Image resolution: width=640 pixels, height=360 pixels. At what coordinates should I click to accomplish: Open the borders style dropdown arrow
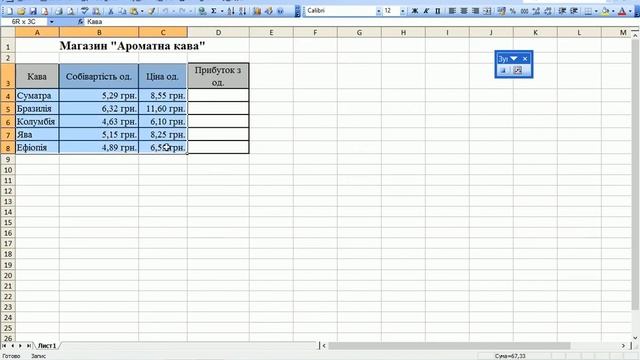596,11
